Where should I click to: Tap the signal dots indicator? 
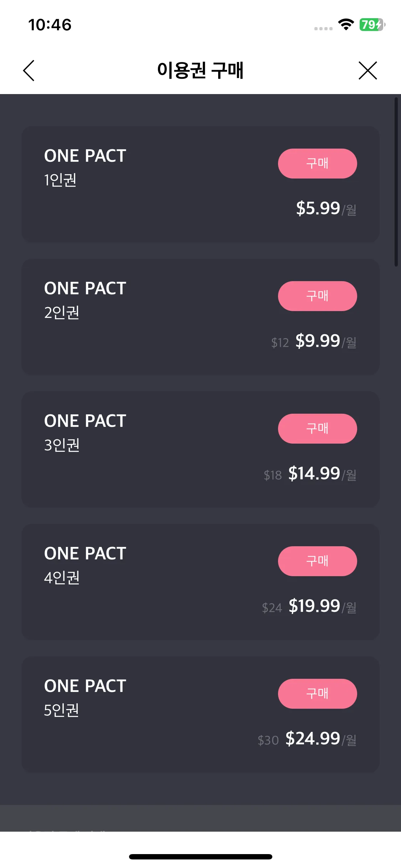[323, 29]
